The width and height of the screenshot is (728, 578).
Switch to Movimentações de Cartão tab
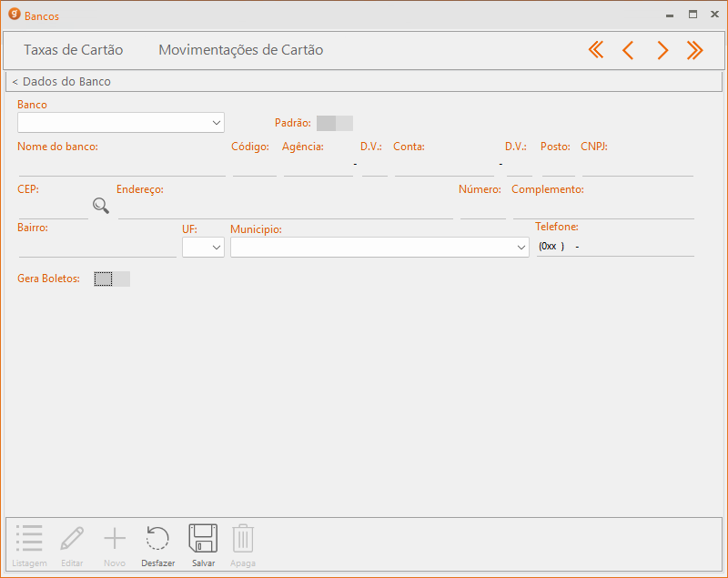[x=240, y=50]
